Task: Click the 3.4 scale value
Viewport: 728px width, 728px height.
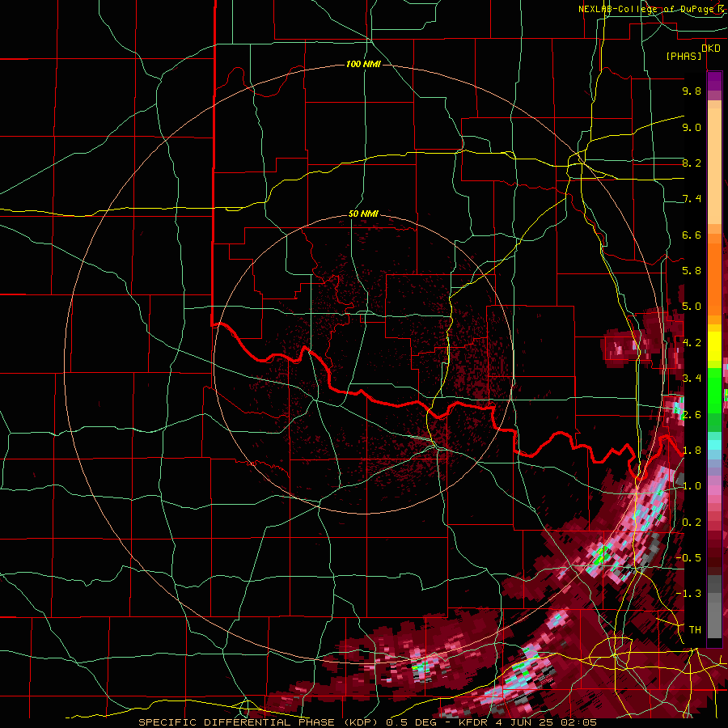Action: (x=692, y=379)
